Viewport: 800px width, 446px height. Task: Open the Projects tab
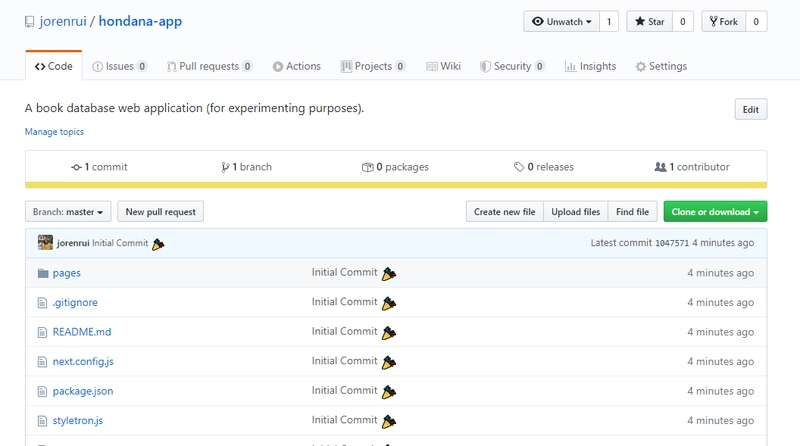pyautogui.click(x=373, y=66)
